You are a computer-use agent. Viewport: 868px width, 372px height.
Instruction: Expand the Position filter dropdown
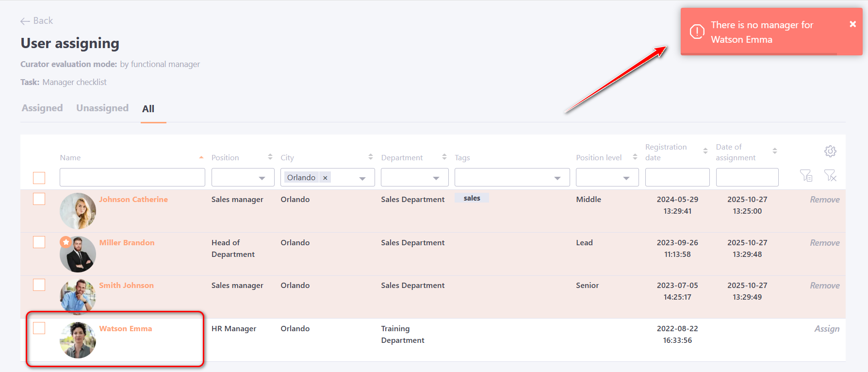(262, 178)
